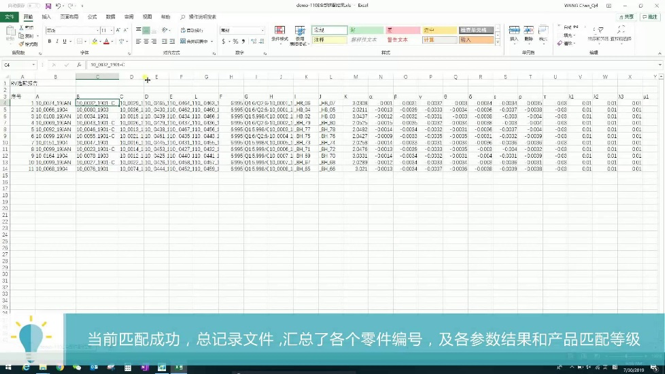Apply the pink Bad cell style
Viewport: 665px width, 374px height.
pyautogui.click(x=402, y=30)
